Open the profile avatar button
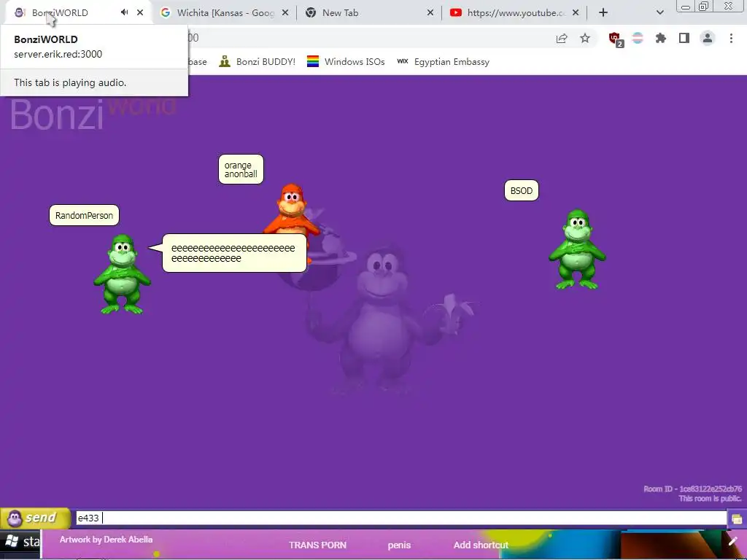 (708, 38)
